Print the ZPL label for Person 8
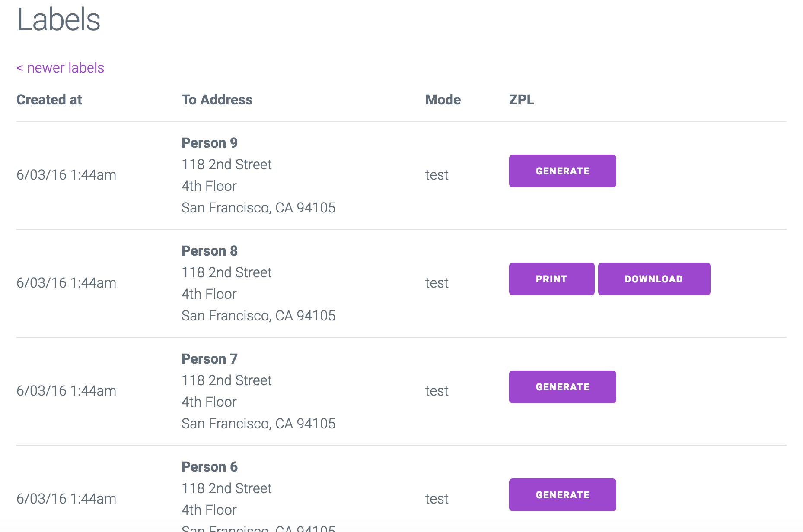 [551, 279]
